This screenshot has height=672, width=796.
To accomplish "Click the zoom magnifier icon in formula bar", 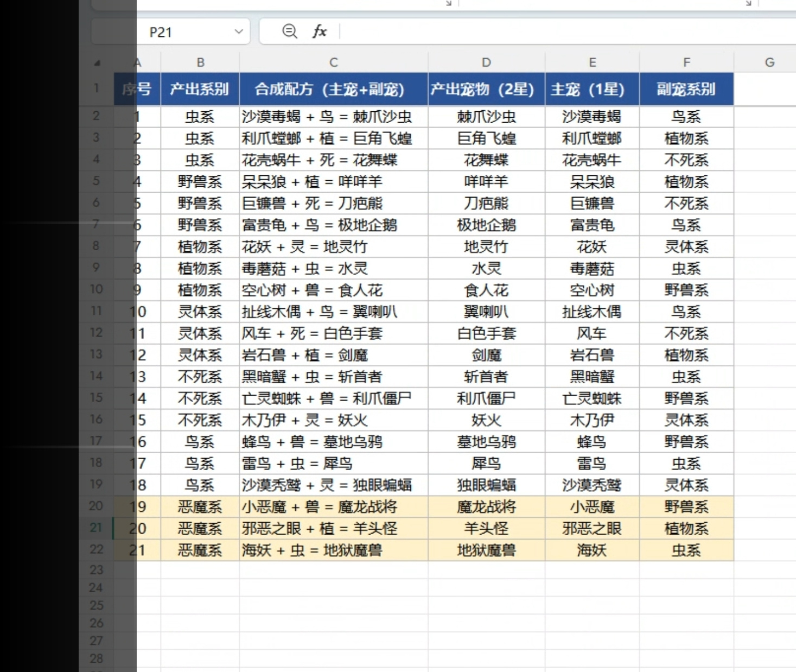I will (290, 31).
